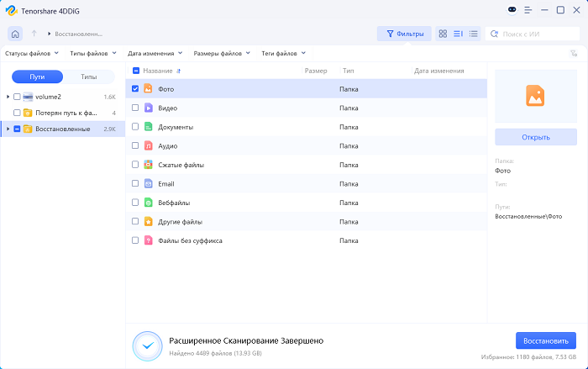The width and height of the screenshot is (588, 369).
Task: Click the filter reset icon at far right
Action: [573, 53]
